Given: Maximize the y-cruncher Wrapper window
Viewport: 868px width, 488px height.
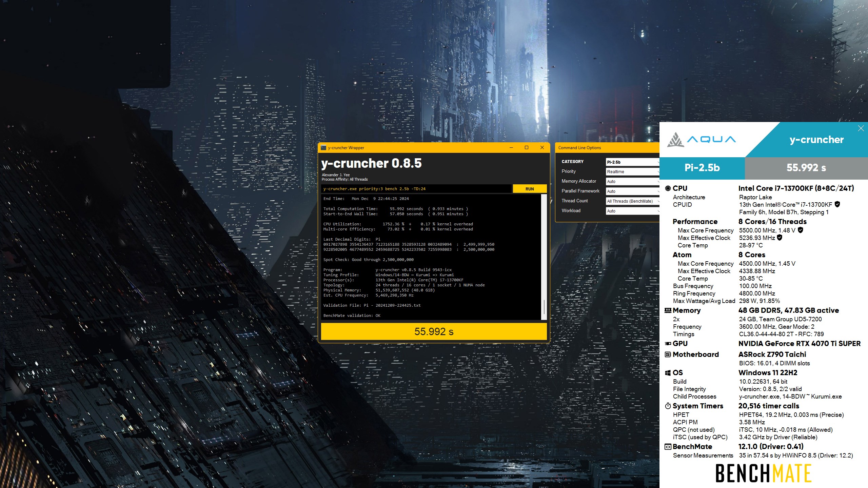Looking at the screenshot, I should (527, 147).
